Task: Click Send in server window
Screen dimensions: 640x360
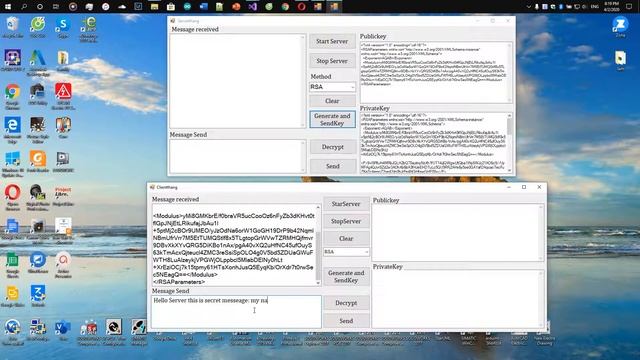Action: click(333, 166)
